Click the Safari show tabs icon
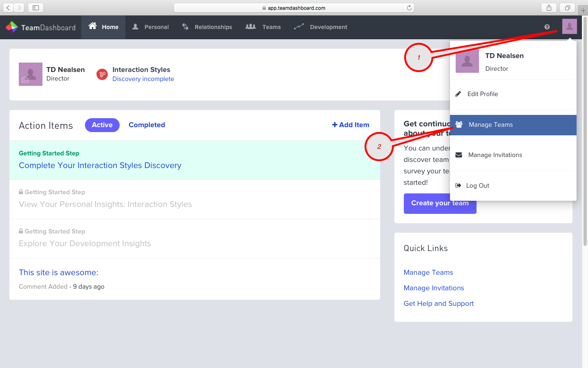 click(568, 8)
